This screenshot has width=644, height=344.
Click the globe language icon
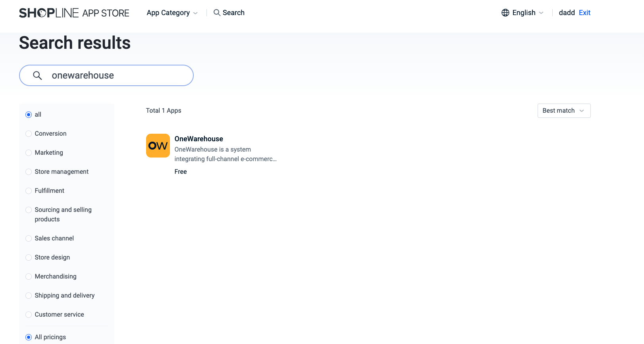click(505, 13)
